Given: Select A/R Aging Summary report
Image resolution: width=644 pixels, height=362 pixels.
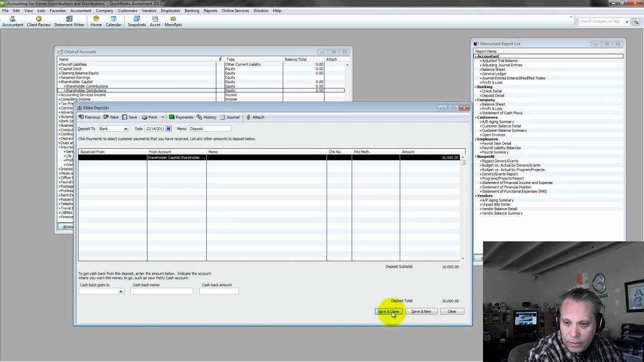Looking at the screenshot, I should (x=498, y=122).
